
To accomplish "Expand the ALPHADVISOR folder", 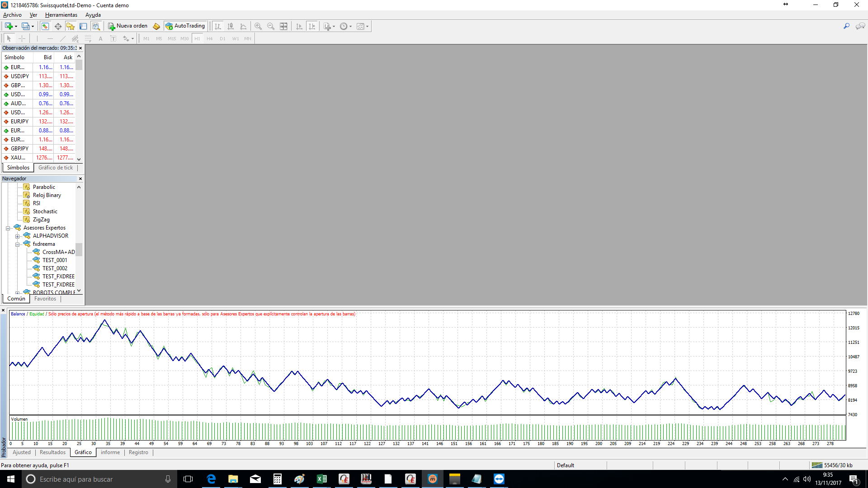I will point(17,236).
